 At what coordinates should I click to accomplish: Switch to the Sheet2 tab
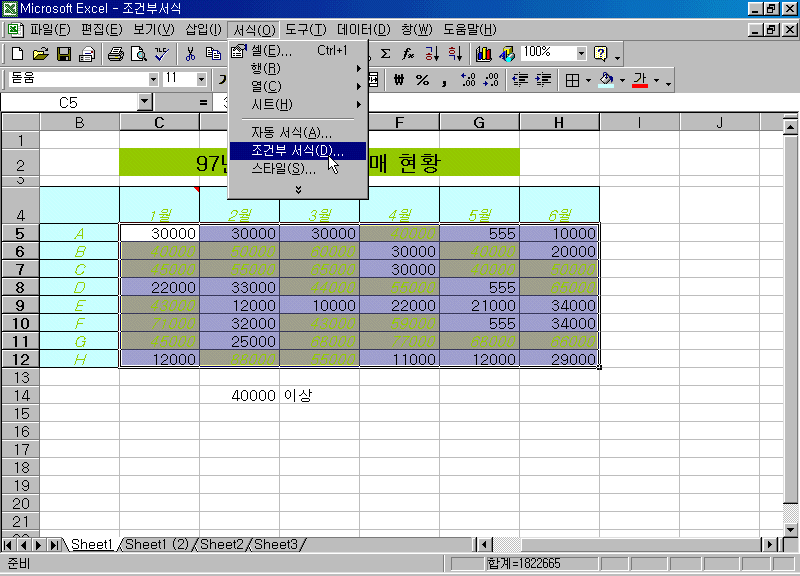pos(222,544)
